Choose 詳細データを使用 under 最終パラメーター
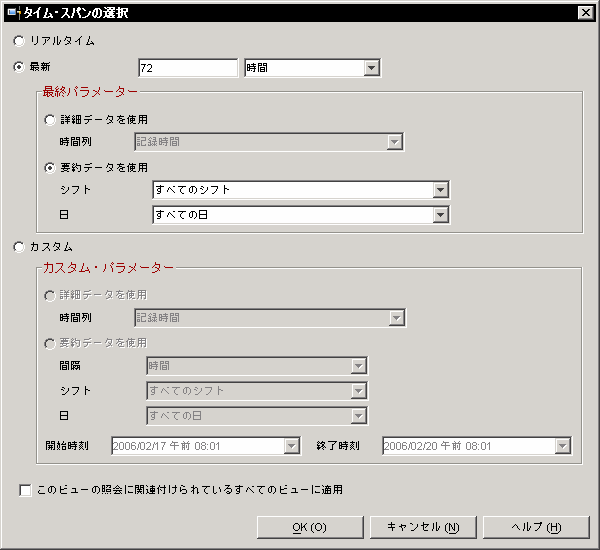600x550 pixels. [x=51, y=120]
